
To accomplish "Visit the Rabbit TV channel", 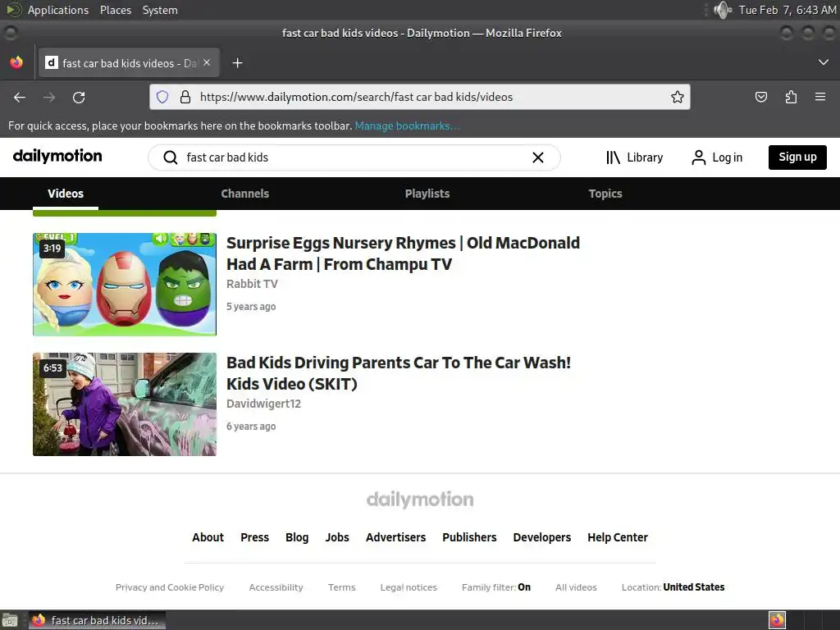I will (252, 284).
